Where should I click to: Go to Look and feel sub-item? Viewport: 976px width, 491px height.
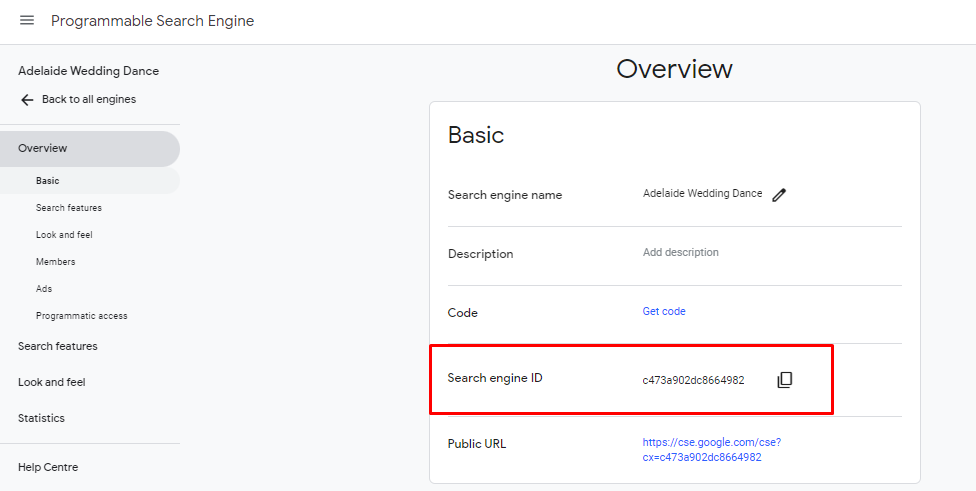click(64, 235)
